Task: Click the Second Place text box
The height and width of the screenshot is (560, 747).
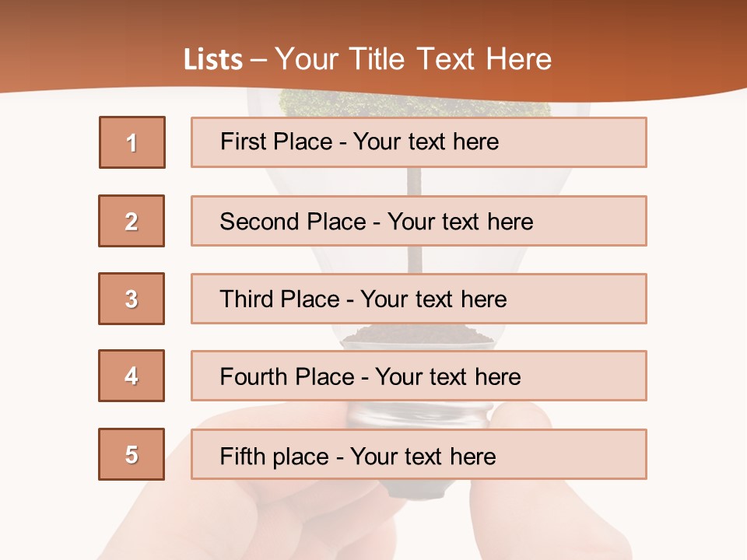Action: (x=419, y=221)
